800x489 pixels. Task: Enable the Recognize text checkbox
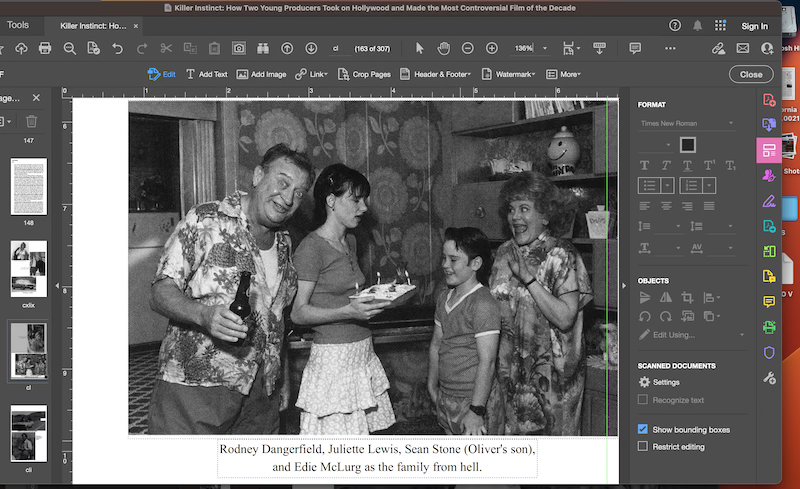pyautogui.click(x=643, y=400)
